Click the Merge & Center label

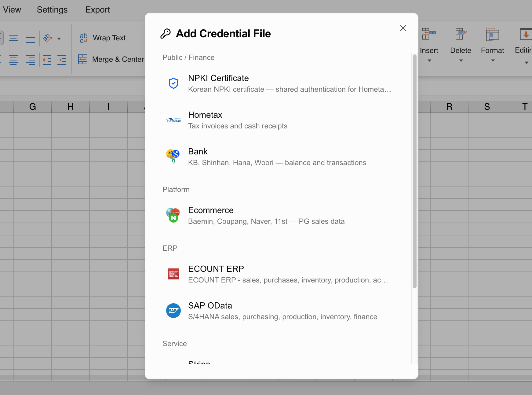[118, 59]
